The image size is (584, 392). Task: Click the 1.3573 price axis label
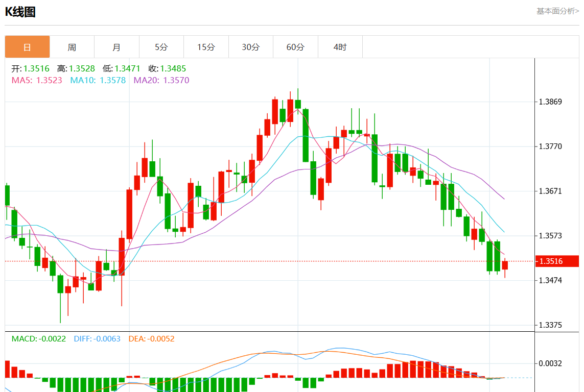tap(550, 235)
